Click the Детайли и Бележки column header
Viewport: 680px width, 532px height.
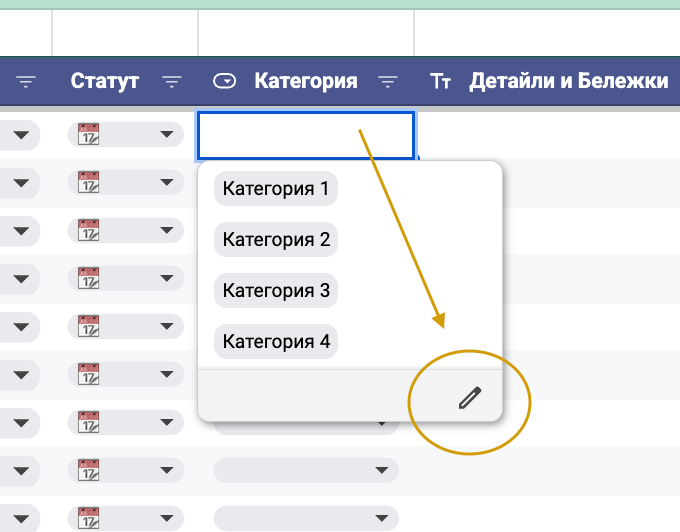click(568, 82)
